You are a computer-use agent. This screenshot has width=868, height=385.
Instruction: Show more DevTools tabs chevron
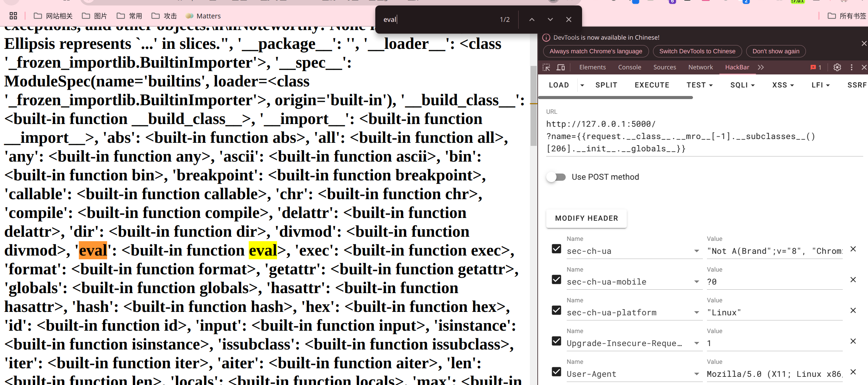point(761,67)
